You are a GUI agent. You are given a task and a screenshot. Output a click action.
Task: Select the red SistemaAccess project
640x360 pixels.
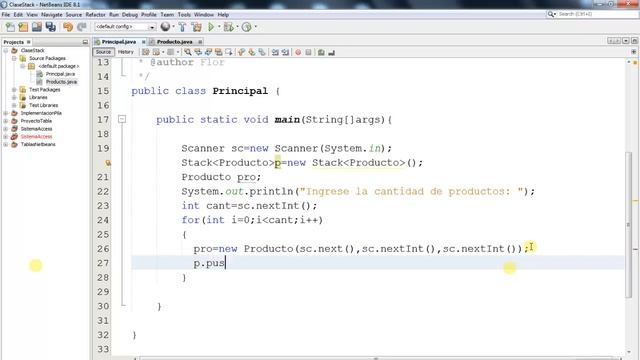36,137
